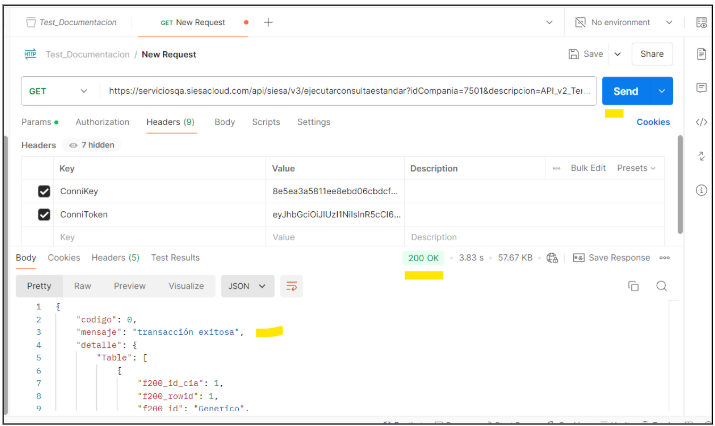Screen dimensions: 715x426
Task: Toggle line wrap icon in response
Action: point(292,286)
